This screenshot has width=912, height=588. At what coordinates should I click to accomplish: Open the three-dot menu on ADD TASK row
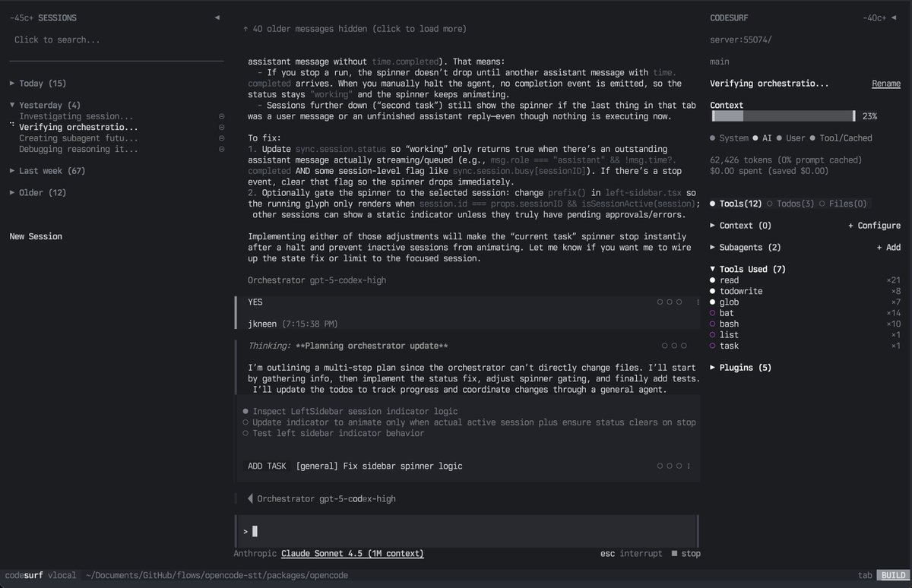[688, 466]
